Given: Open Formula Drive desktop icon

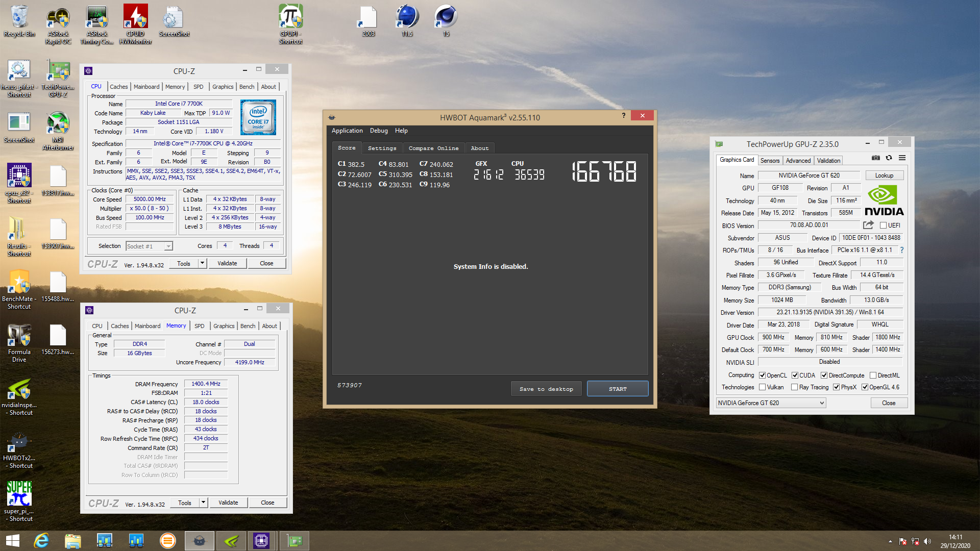Looking at the screenshot, I should (19, 343).
